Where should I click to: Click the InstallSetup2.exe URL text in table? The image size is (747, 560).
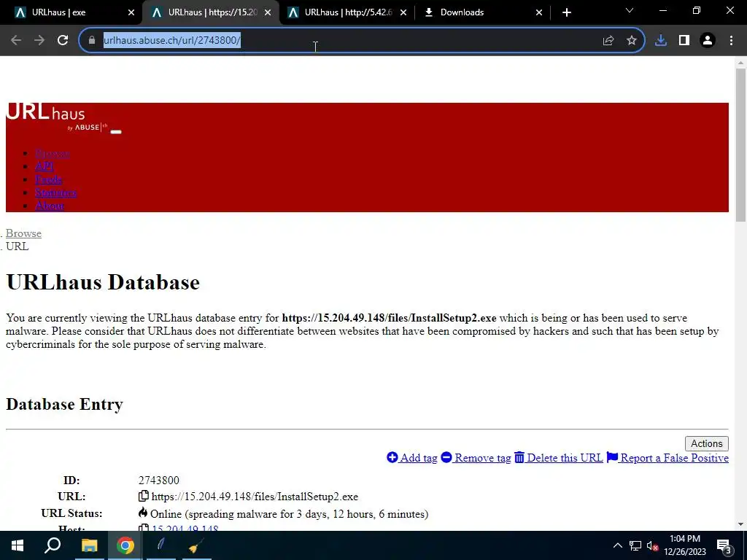pyautogui.click(x=255, y=497)
